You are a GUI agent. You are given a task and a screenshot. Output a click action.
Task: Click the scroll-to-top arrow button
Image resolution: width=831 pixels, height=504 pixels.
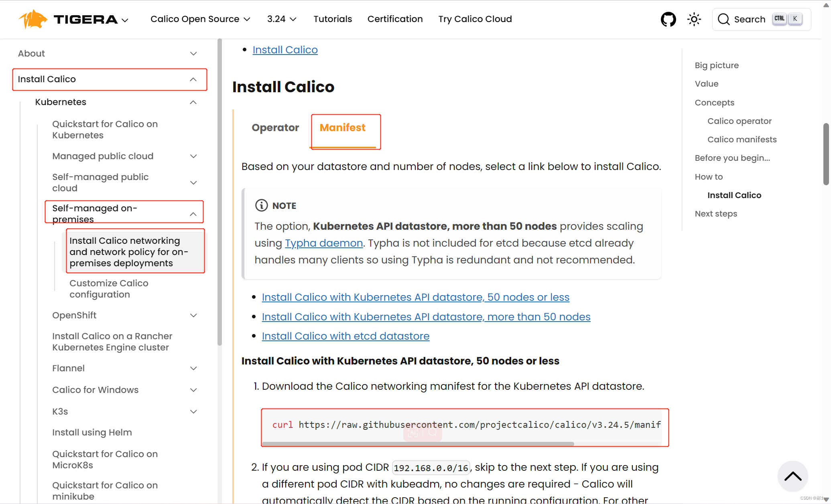coord(792,476)
